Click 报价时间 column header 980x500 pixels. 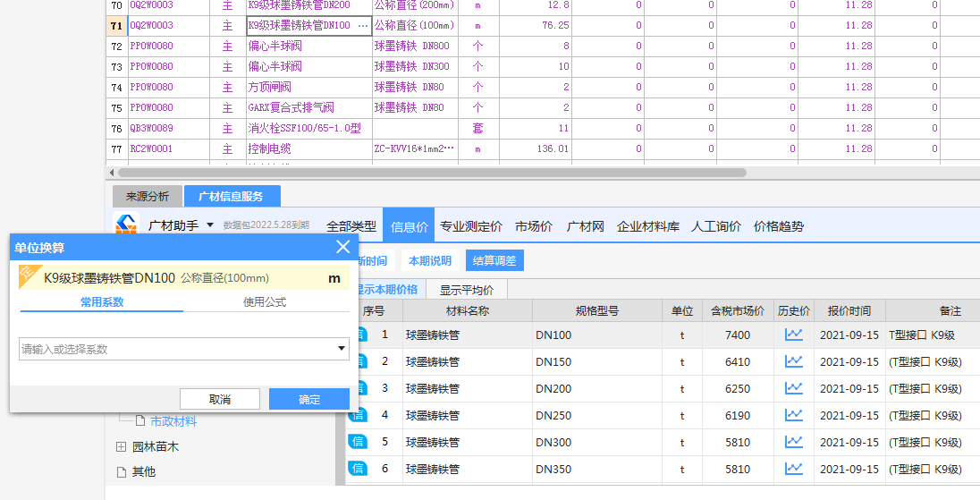point(849,310)
